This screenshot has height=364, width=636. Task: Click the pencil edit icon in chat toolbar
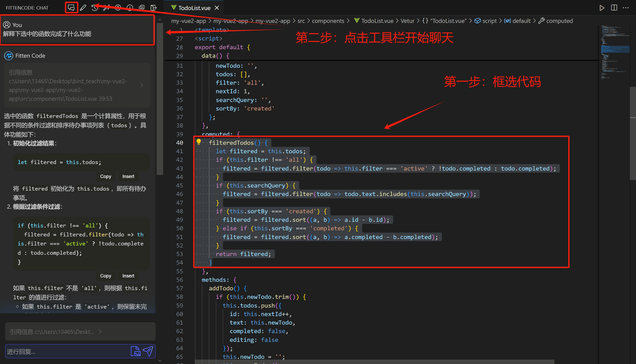point(83,8)
